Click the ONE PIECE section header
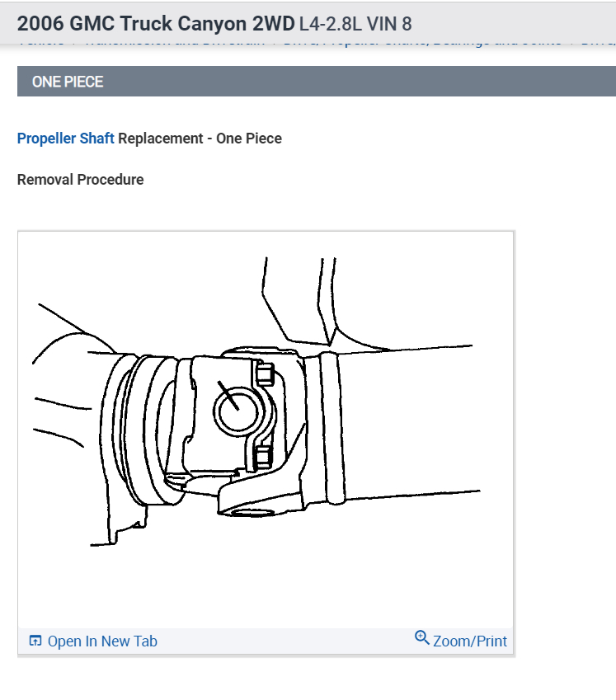616x700 pixels. tap(317, 82)
